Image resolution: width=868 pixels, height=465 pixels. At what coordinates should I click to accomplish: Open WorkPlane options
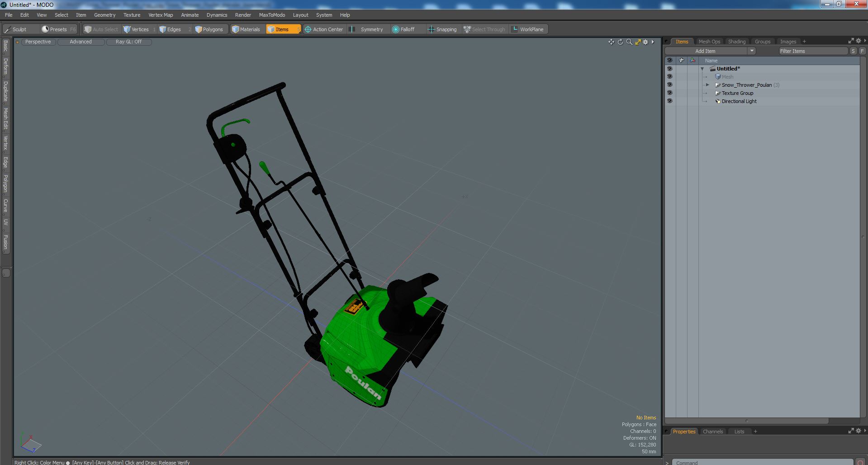[528, 29]
